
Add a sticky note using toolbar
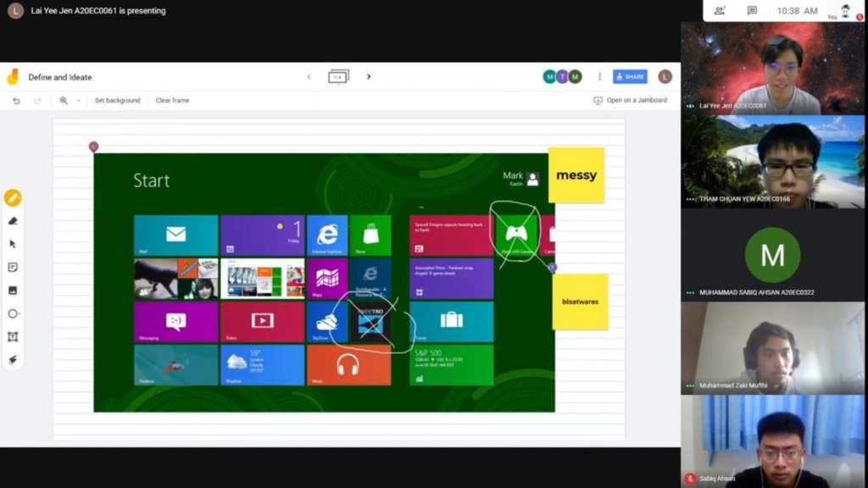pyautogui.click(x=13, y=267)
